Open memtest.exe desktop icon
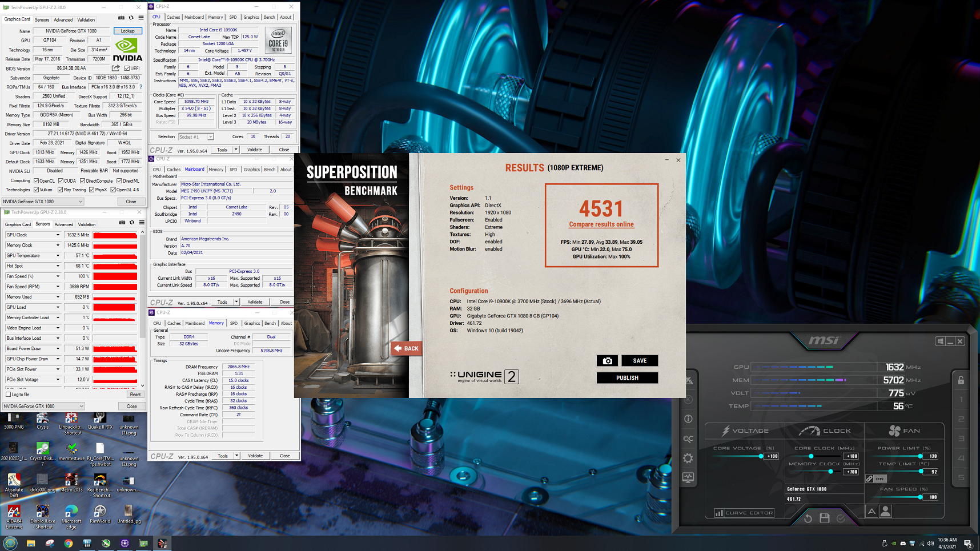The image size is (980, 551). click(x=71, y=452)
